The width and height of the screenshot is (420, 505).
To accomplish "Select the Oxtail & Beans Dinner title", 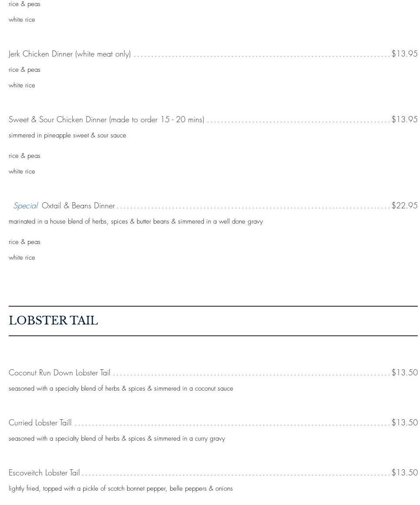I will click(78, 206).
